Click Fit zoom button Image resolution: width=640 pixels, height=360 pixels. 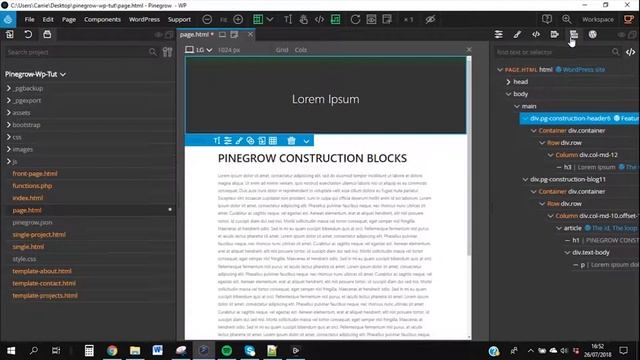coord(223,19)
